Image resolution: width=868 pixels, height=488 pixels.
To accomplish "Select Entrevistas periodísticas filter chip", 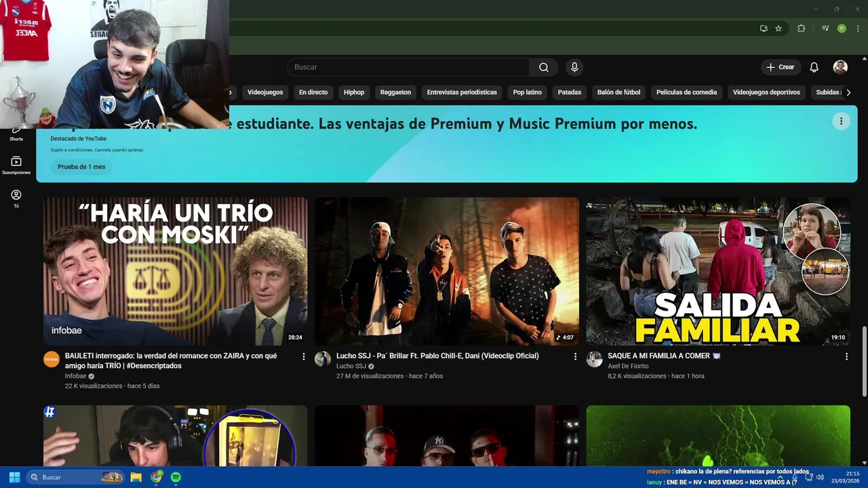I will (462, 92).
